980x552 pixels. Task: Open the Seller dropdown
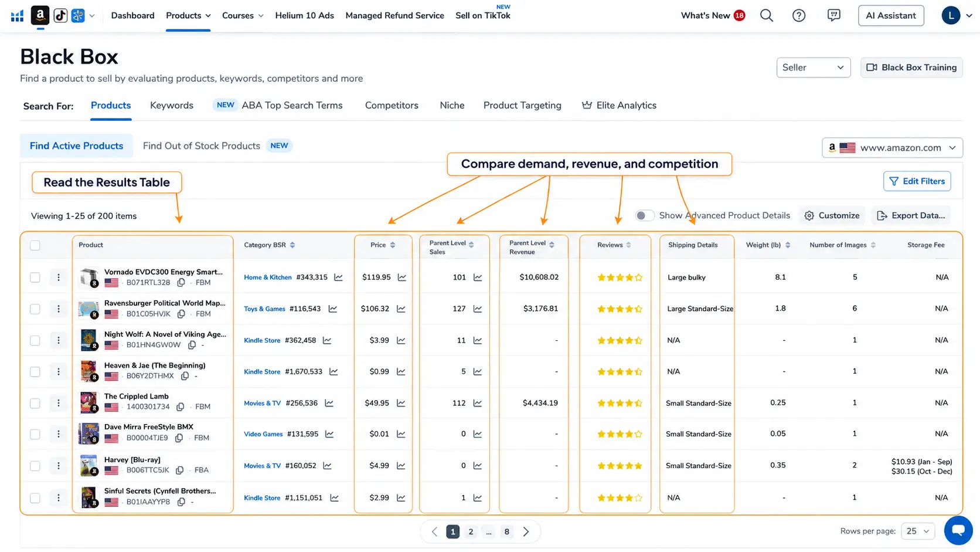point(813,67)
